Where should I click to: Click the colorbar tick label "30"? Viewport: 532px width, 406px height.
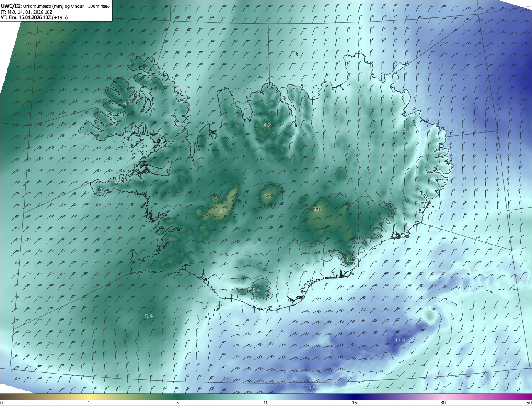click(443, 403)
